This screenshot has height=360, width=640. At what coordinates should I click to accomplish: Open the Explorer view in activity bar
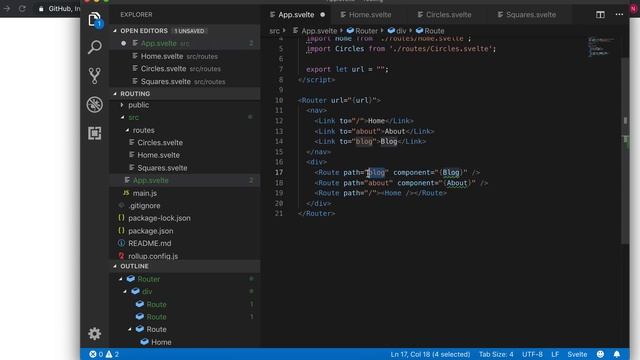pos(94,19)
